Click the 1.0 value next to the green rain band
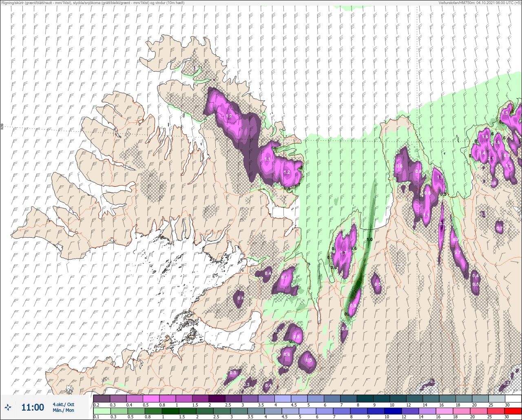 [x=369, y=239]
